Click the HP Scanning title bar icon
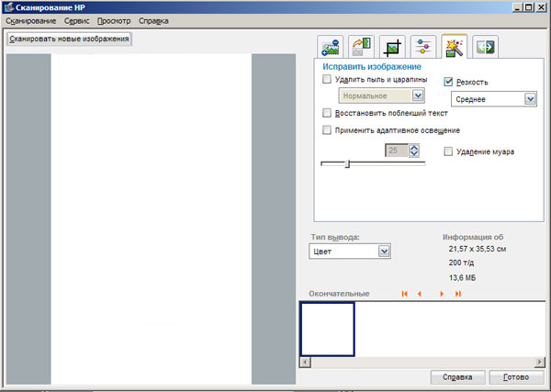551x392 pixels. [8, 7]
